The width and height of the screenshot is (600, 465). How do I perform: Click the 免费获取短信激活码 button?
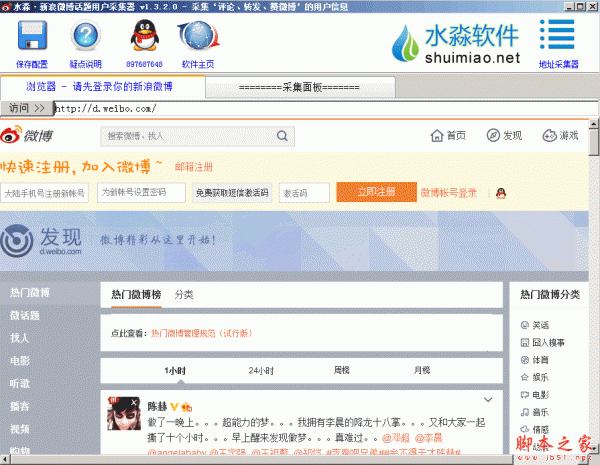click(x=232, y=193)
